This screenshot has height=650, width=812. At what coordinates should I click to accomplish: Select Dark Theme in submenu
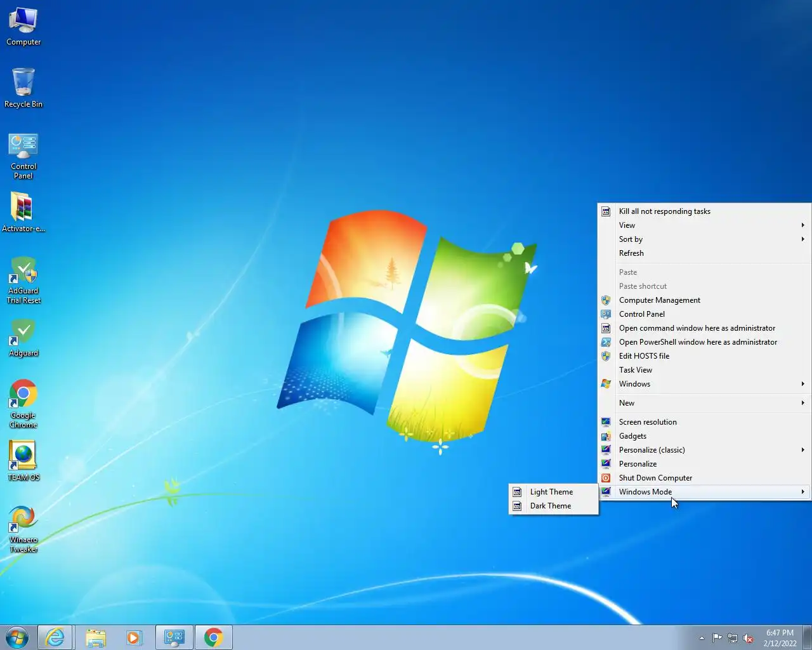click(x=553, y=506)
